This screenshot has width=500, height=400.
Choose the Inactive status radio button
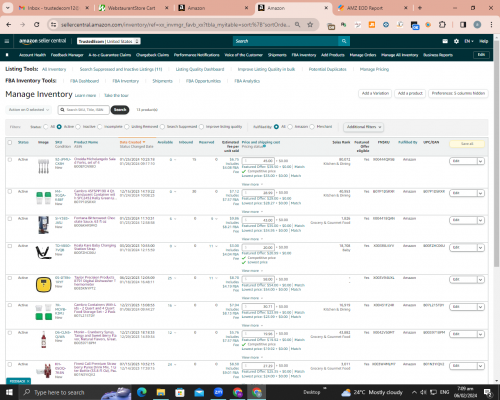tap(78, 127)
